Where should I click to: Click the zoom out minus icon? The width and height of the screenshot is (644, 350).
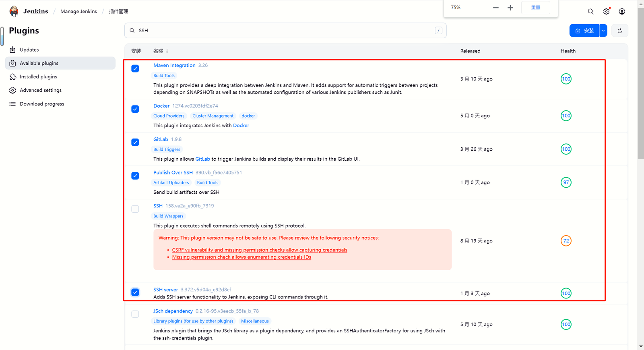tap(496, 8)
